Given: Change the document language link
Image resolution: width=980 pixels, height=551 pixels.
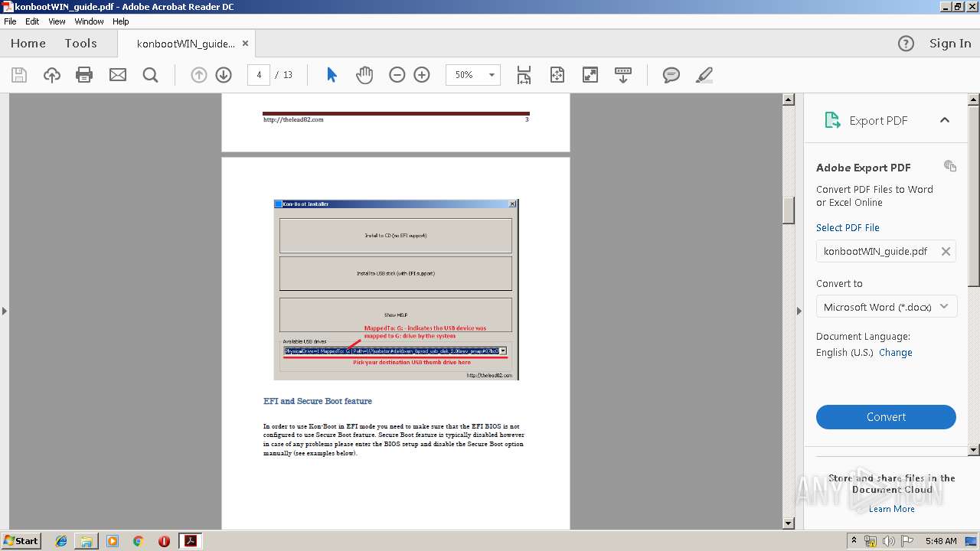Looking at the screenshot, I should (x=896, y=352).
